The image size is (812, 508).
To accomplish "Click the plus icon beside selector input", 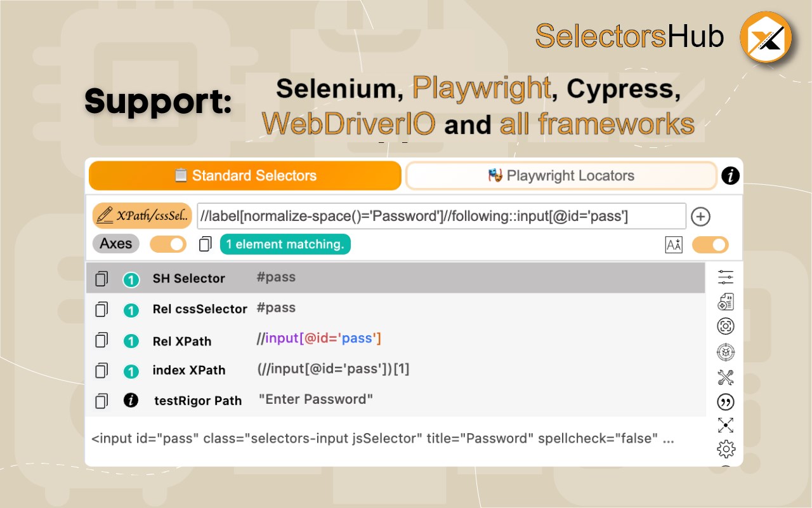I will [700, 217].
